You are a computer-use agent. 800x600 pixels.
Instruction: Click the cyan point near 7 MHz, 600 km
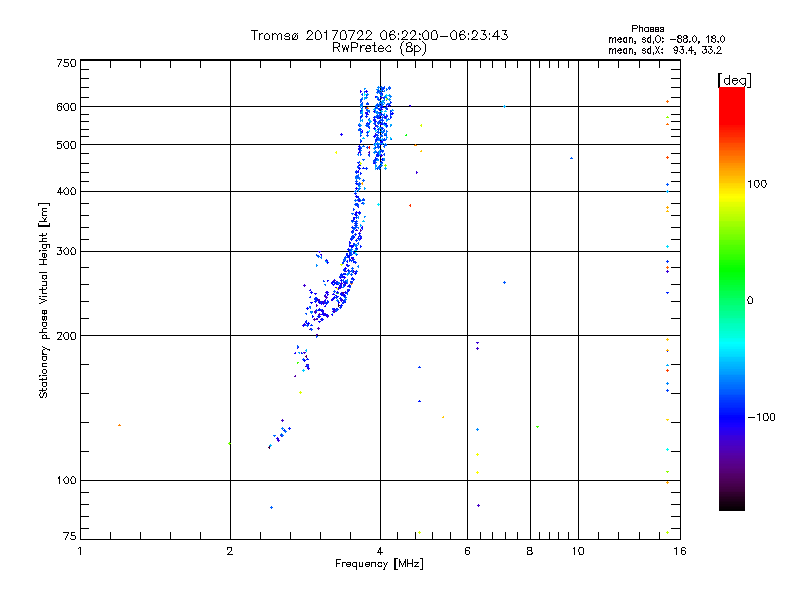tap(505, 107)
